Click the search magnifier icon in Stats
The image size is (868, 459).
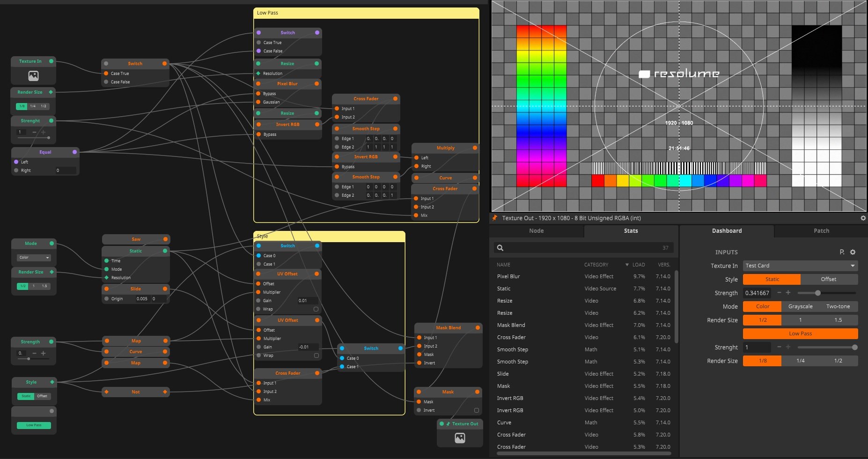[x=500, y=248]
